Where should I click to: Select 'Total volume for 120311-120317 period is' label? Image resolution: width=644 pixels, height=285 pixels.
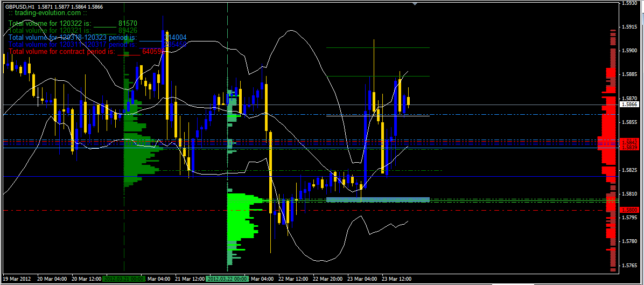[x=73, y=44]
